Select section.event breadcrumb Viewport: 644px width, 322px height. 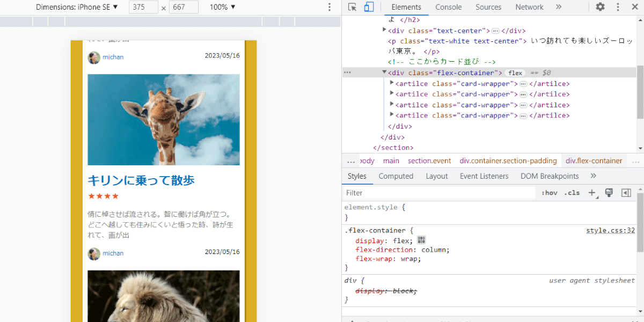tap(429, 160)
